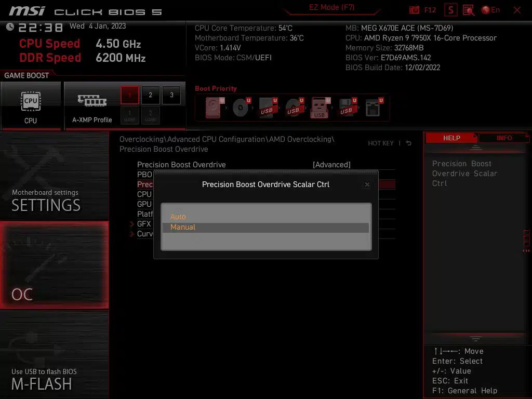Click the A-XMP Profile memory icon
This screenshot has width=532, height=399.
pyautogui.click(x=92, y=101)
